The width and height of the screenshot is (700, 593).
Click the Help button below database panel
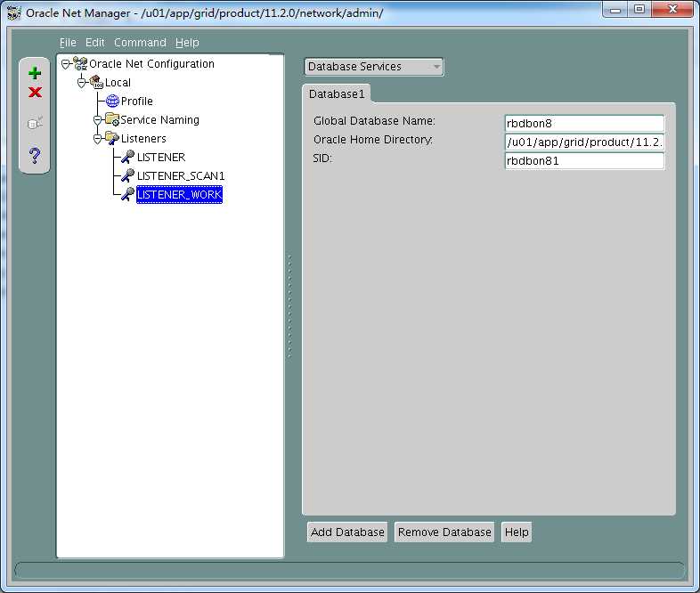(517, 532)
